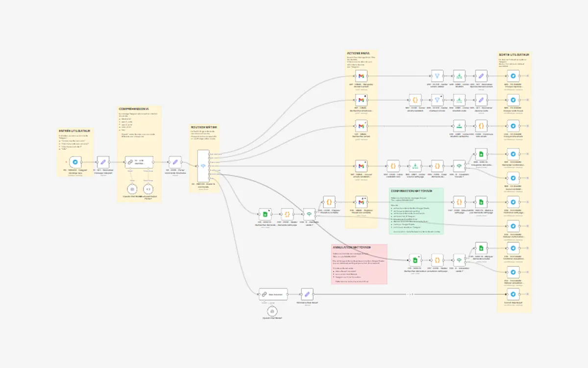
Task: Click the ENTRÉE UTILISATEUR sticky note title
Action: pyautogui.click(x=74, y=131)
